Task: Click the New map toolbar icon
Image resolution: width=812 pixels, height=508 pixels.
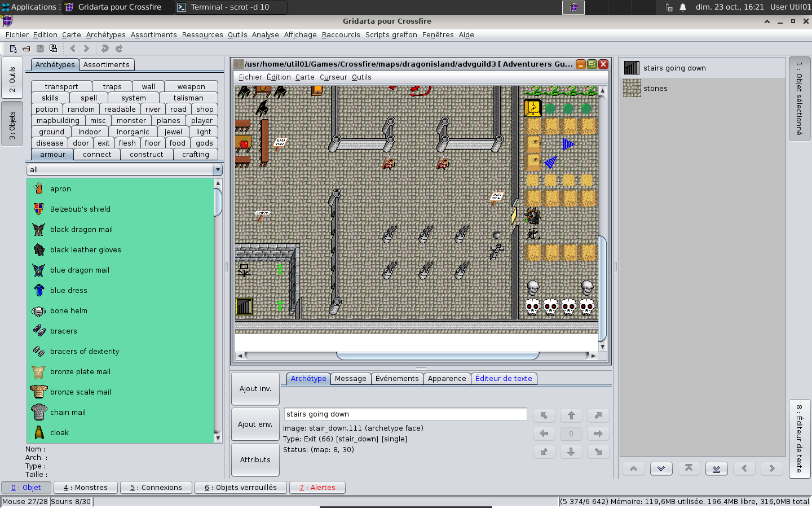Action: 13,49
